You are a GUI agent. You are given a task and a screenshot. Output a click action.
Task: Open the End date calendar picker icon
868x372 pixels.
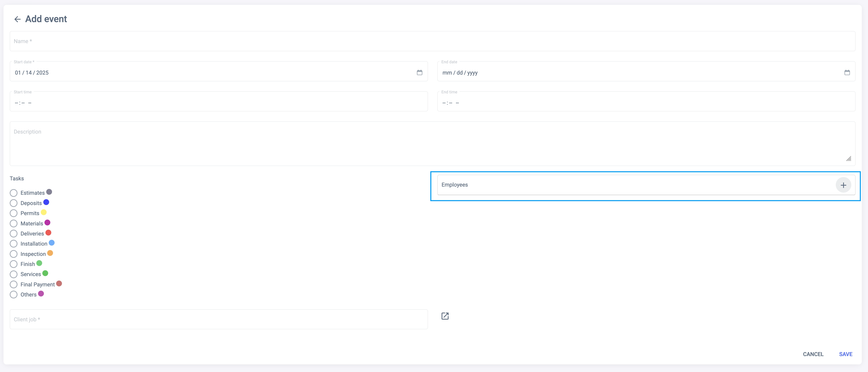[x=847, y=72]
